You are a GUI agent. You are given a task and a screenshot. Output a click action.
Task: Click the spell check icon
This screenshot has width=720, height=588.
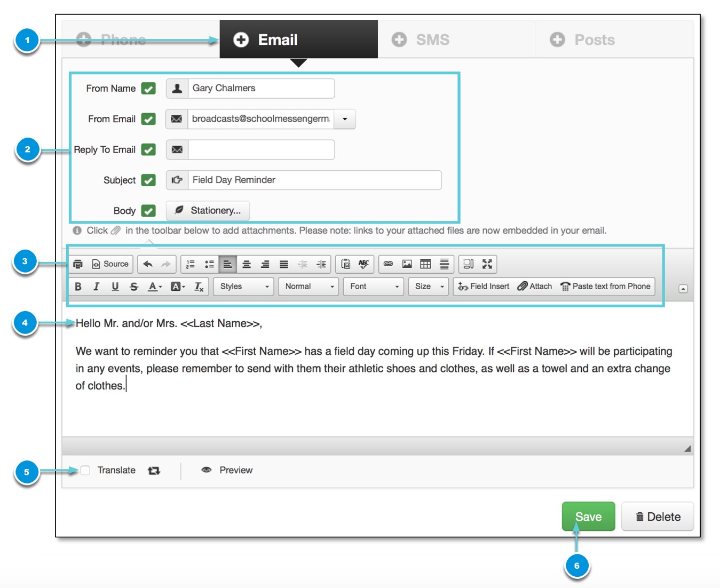(363, 264)
